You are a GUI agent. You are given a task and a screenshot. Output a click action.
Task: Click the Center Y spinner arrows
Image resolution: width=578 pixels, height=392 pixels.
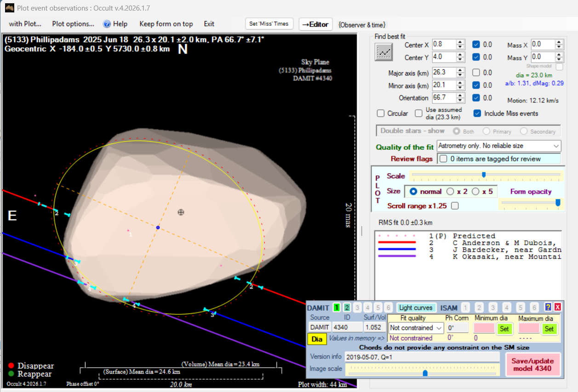(460, 57)
